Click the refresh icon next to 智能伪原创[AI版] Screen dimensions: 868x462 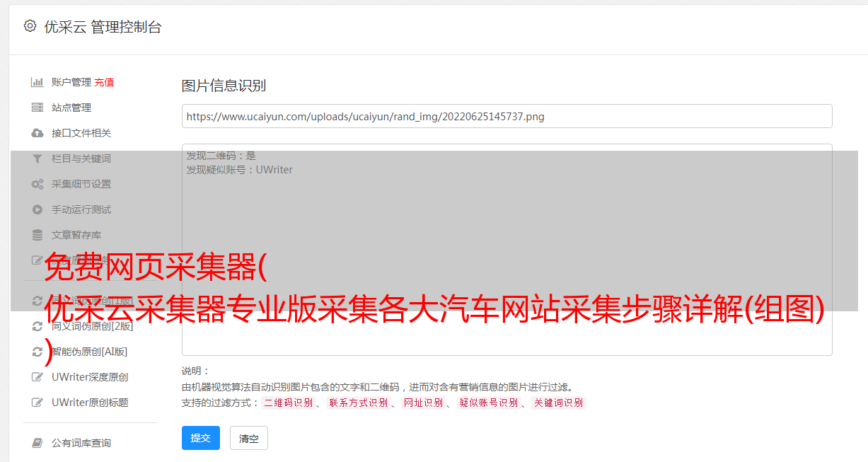coord(37,352)
